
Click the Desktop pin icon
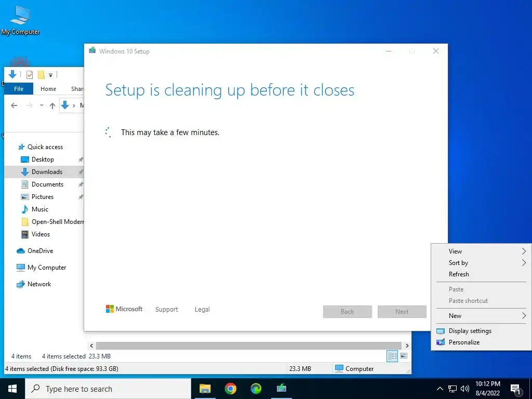(81, 159)
